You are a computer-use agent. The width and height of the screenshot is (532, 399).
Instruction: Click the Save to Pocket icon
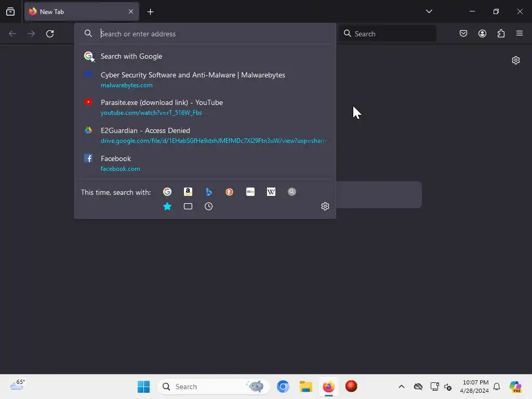pos(463,33)
